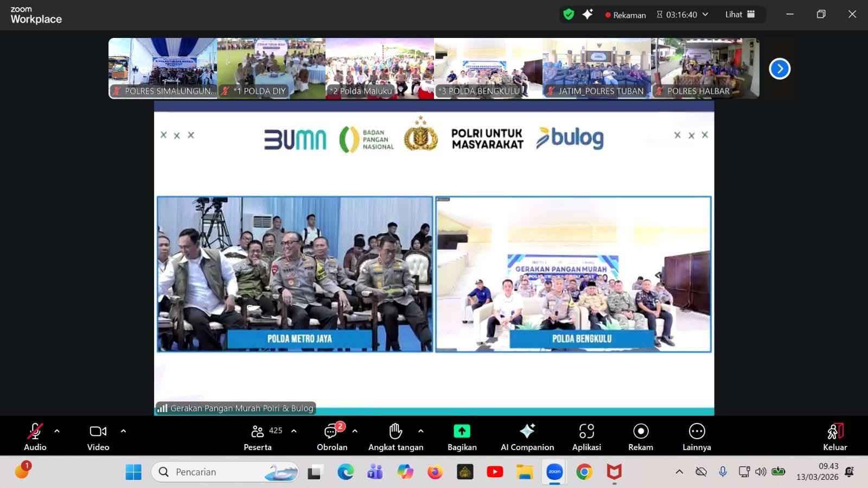
Task: Open the dark gold-emblem taskbar app
Action: (x=465, y=472)
